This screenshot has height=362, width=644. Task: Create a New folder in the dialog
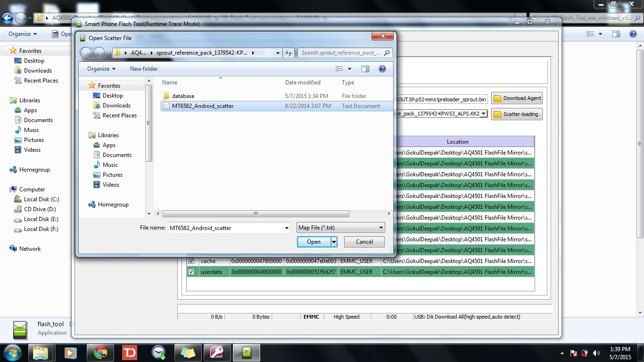(144, 69)
